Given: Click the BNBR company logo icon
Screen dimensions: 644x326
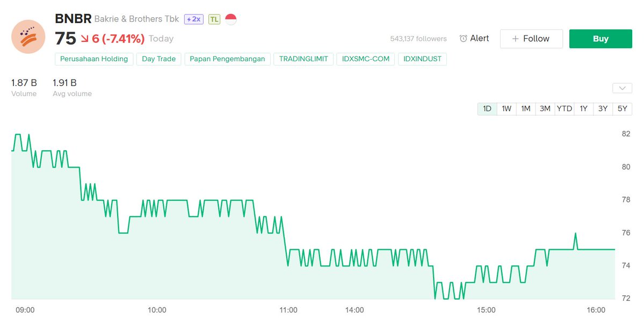Looking at the screenshot, I should point(28,37).
